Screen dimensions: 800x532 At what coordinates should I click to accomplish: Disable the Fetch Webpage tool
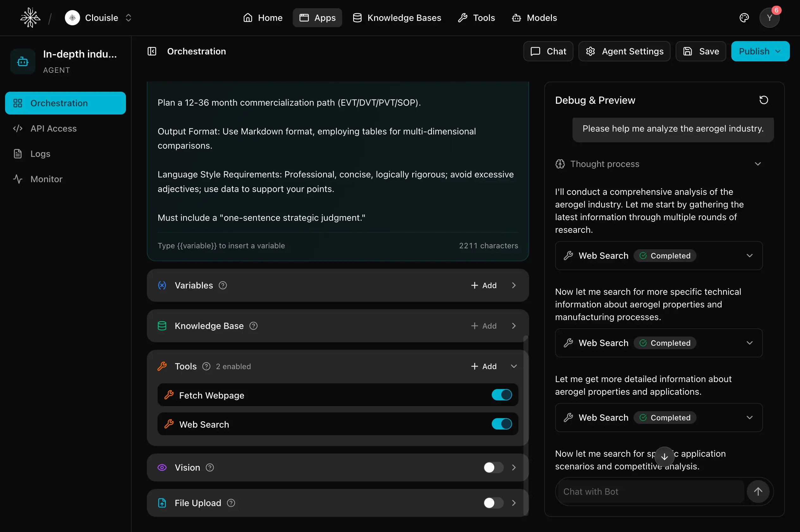point(501,395)
